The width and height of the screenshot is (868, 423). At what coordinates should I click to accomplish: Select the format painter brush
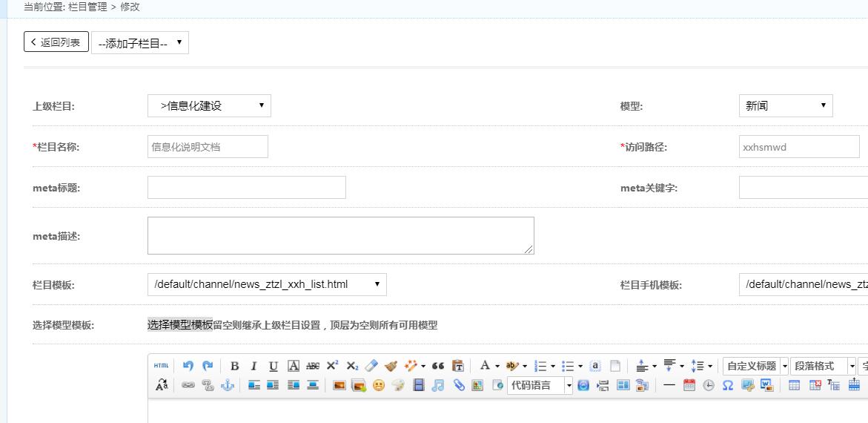(x=391, y=366)
